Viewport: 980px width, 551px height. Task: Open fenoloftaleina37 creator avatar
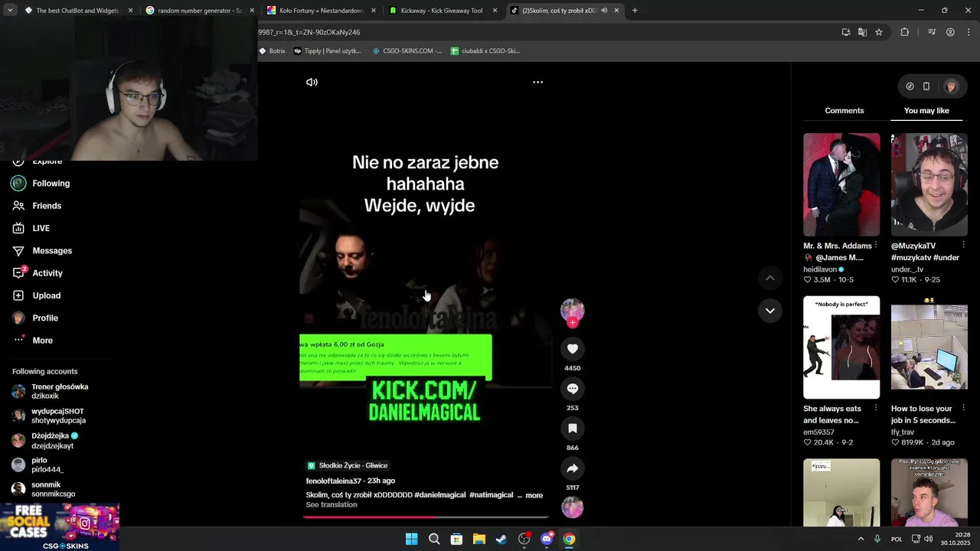tap(572, 309)
